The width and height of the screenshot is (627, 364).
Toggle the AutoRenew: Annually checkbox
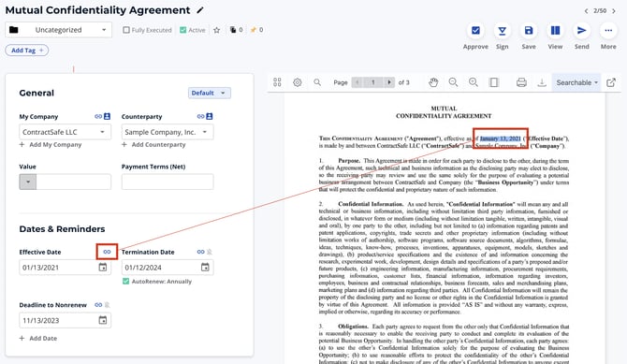[x=126, y=282]
